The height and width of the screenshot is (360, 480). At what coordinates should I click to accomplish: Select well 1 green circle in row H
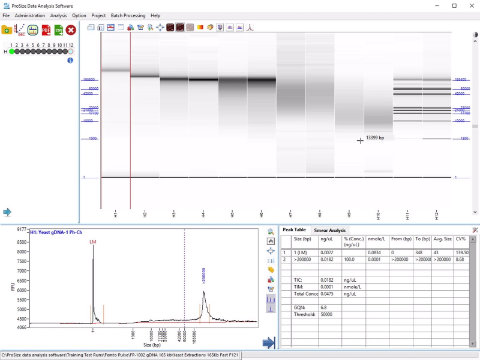pyautogui.click(x=12, y=51)
